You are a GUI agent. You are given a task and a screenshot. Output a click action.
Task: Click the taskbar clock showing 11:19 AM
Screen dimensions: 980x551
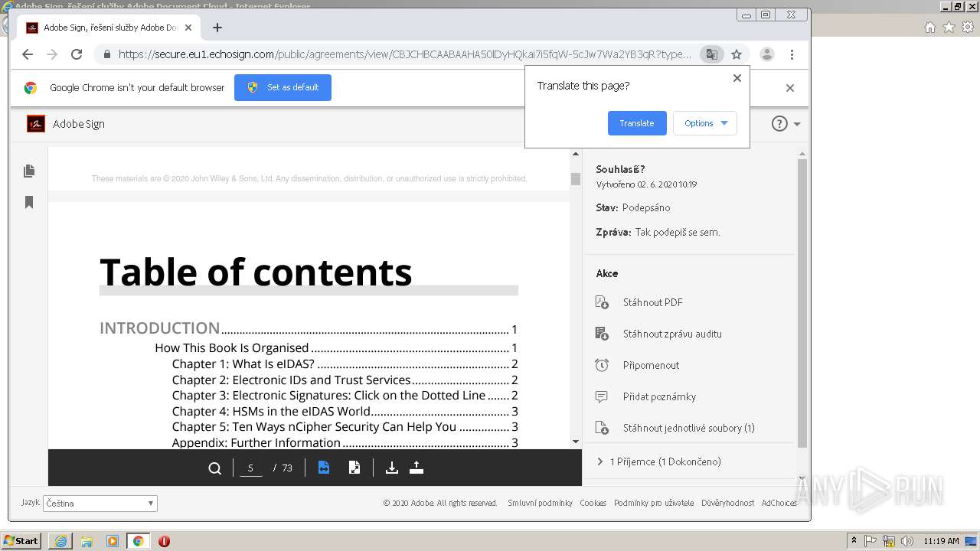click(x=941, y=541)
